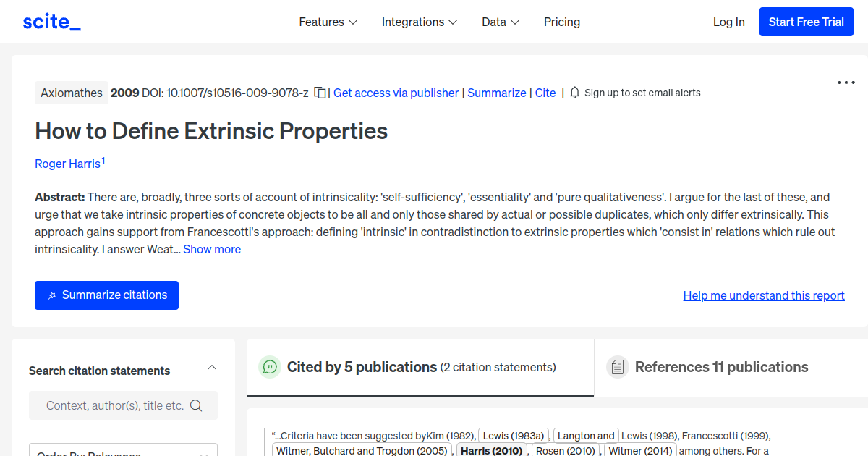Image resolution: width=868 pixels, height=456 pixels.
Task: Click the magnifier icon in citation search
Action: 196,405
